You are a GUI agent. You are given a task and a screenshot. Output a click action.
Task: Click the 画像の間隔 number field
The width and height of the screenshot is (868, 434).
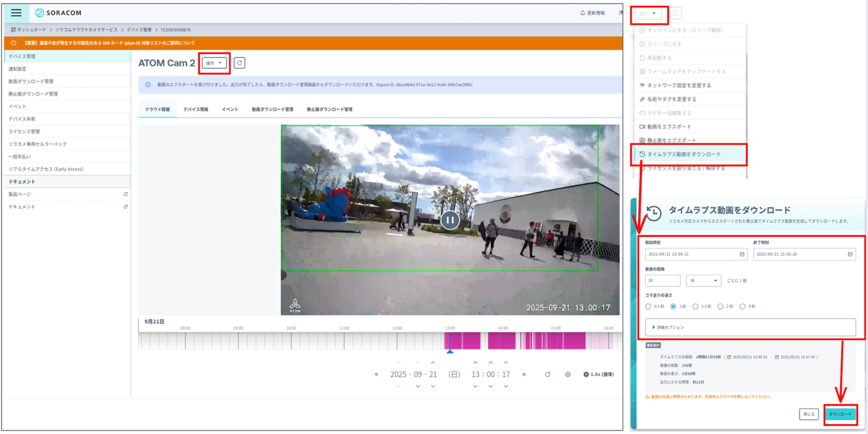(663, 281)
